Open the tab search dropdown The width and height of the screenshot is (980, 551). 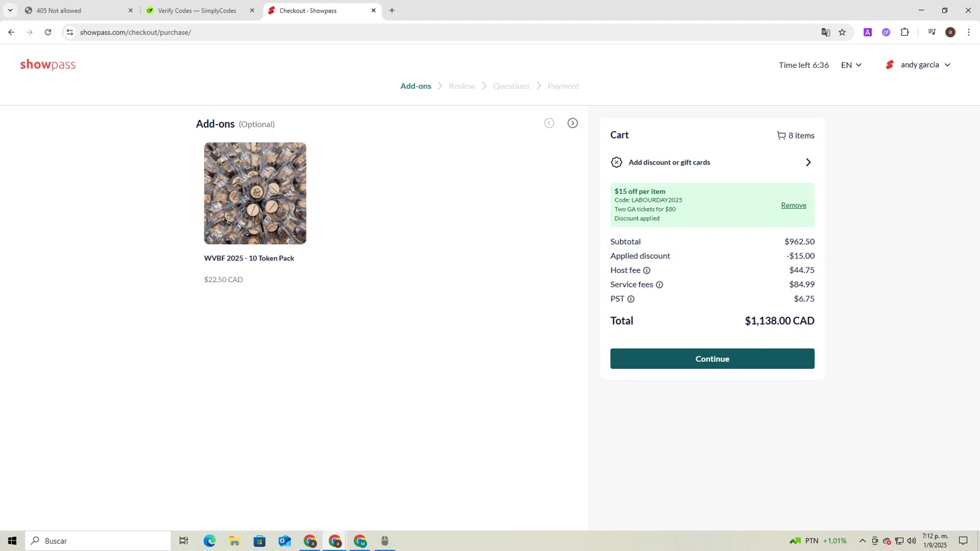[10, 10]
